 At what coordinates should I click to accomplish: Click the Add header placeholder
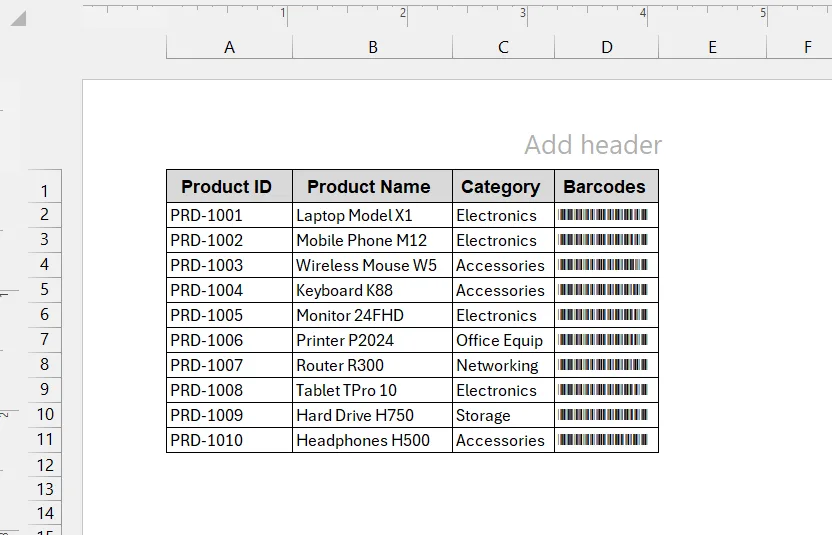point(593,145)
